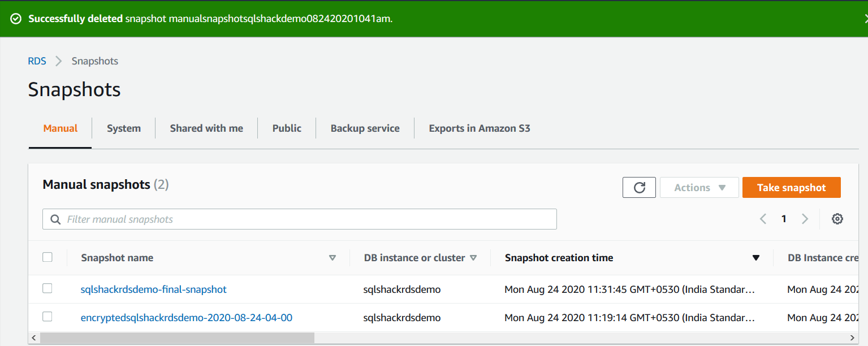
Task: Open the Actions dropdown menu
Action: (699, 188)
